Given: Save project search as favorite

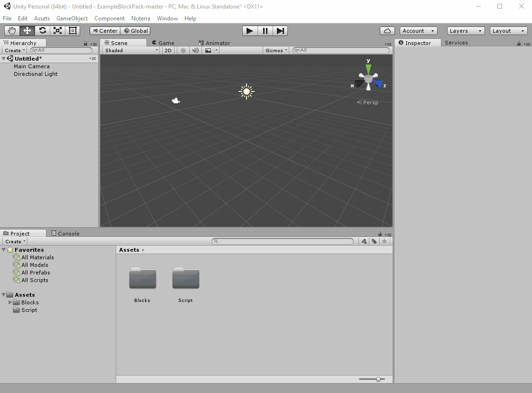Looking at the screenshot, I should click(x=385, y=241).
